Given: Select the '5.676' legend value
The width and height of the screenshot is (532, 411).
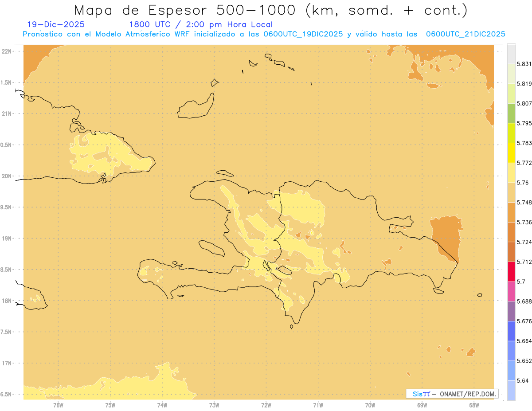Looking at the screenshot, I should (x=524, y=321).
